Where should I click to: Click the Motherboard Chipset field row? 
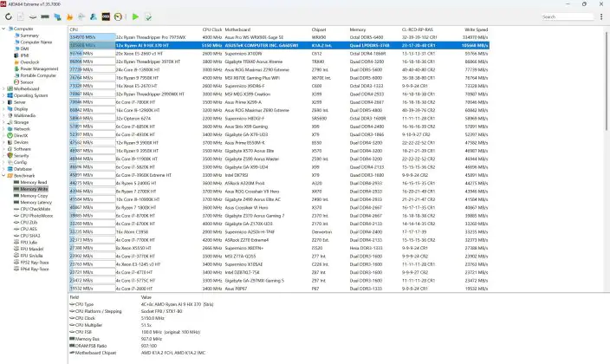[x=138, y=353]
